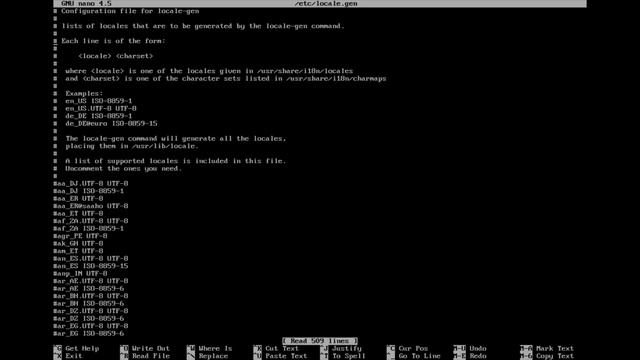Click the Undo shortcut label
This screenshot has width=640, height=360.
click(478, 349)
